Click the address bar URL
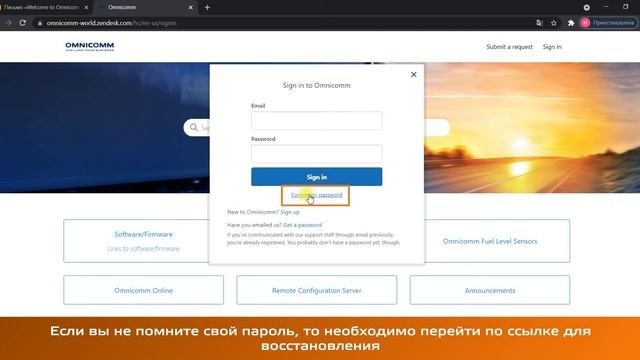 [x=111, y=23]
